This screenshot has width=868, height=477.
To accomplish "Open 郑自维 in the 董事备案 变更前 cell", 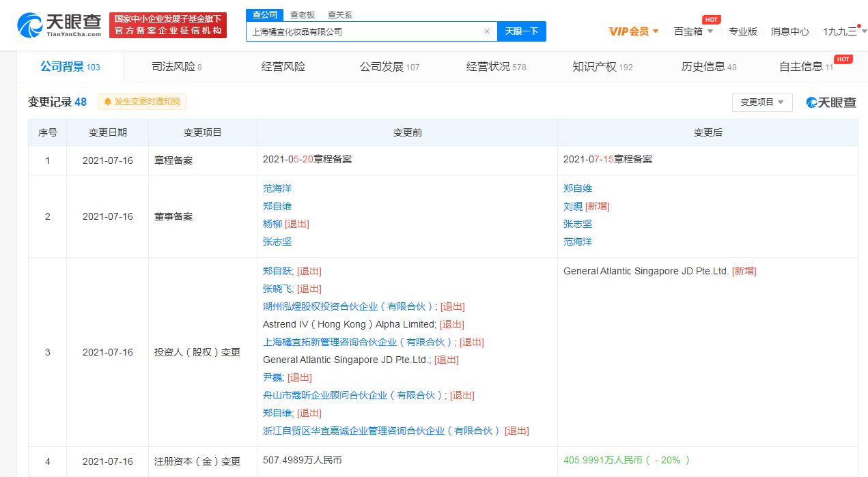I will pyautogui.click(x=277, y=206).
